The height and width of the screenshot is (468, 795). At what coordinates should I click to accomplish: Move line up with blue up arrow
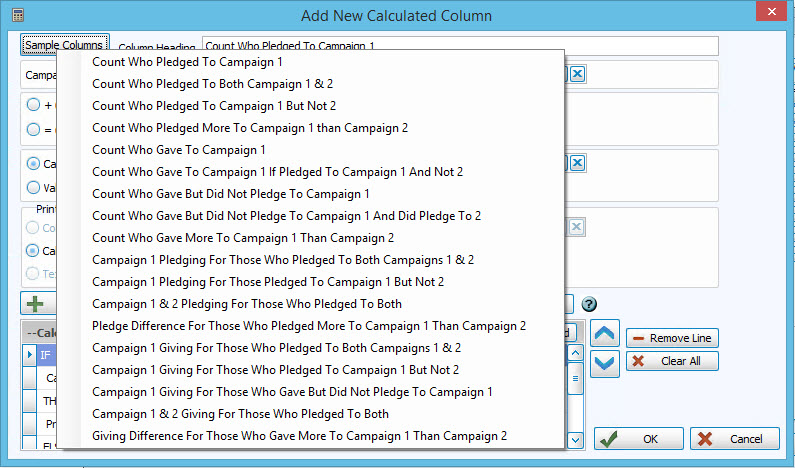point(605,334)
